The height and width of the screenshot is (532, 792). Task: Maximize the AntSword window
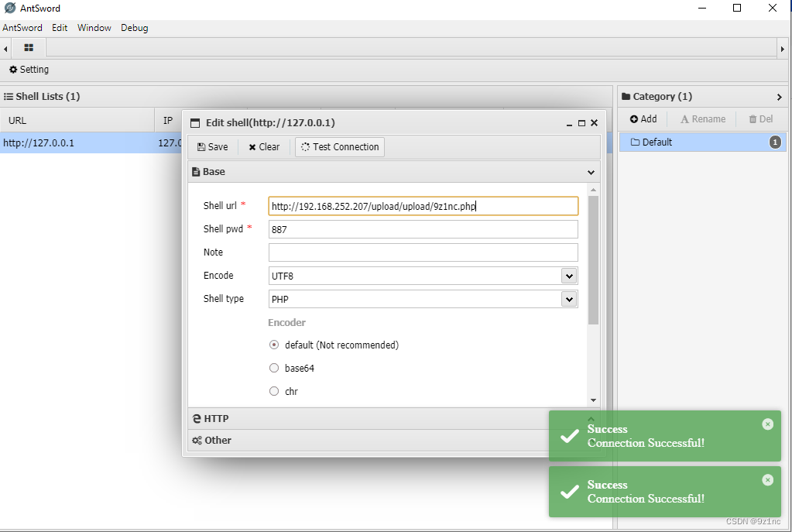pyautogui.click(x=737, y=8)
